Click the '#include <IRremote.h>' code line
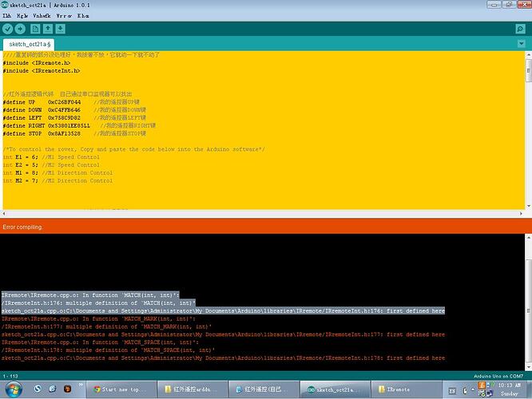This screenshot has height=399, width=532. [37, 63]
